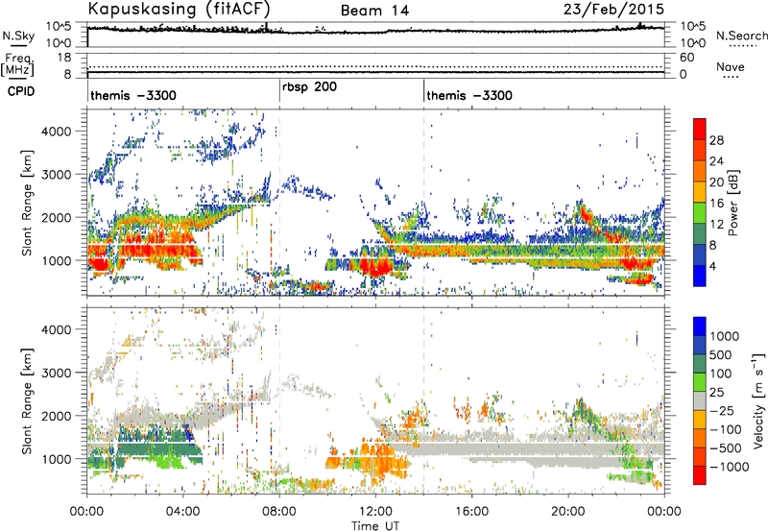Pick yellow Power colorbar segment between 16 and 20
The width and height of the screenshot is (768, 532).
(700, 192)
